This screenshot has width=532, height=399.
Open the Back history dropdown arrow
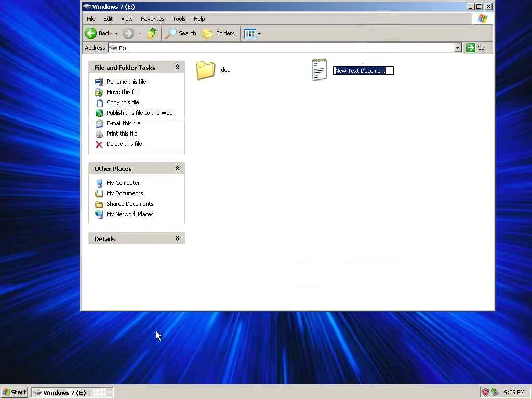coord(116,34)
